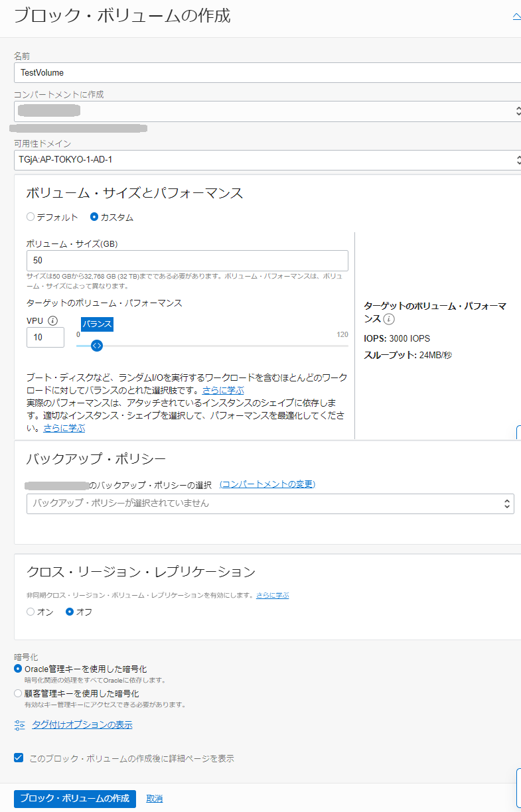Choose Oracle管理キー encryption option
Viewport: 521px width, 812px height.
(18, 669)
